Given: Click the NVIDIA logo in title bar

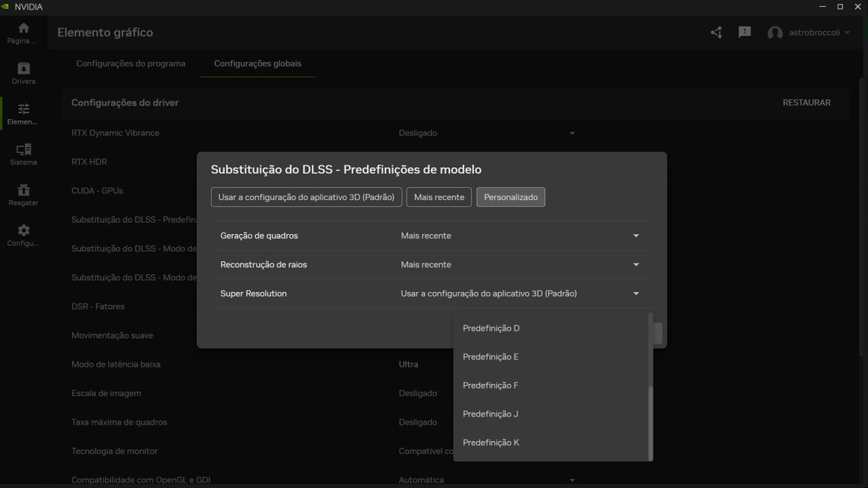Looking at the screenshot, I should click(7, 7).
